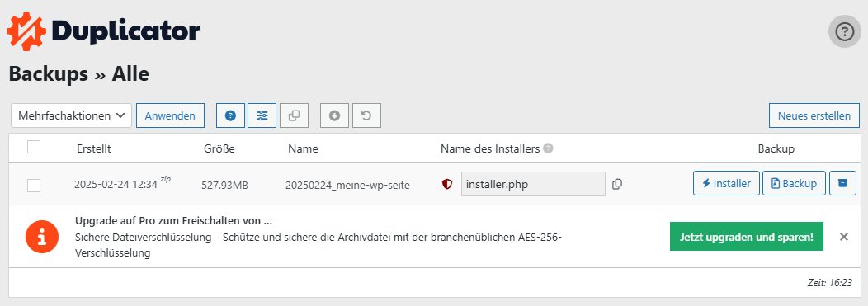Select checkbox for 20250224_meine-wp-seite backup
This screenshot has height=306, width=868.
[x=34, y=186]
